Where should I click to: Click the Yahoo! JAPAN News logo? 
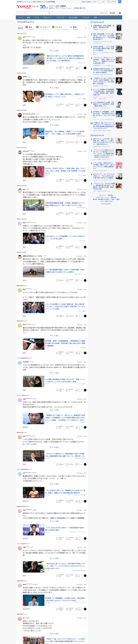(27, 7)
